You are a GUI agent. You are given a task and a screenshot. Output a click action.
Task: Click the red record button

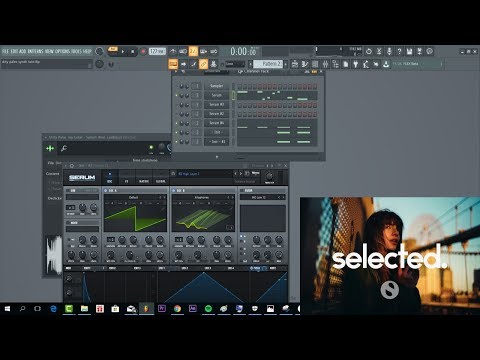click(143, 51)
